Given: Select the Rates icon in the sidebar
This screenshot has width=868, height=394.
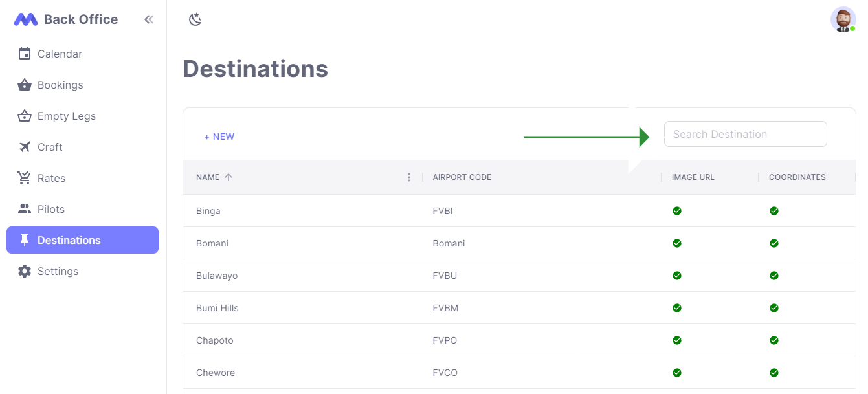Looking at the screenshot, I should [x=24, y=178].
